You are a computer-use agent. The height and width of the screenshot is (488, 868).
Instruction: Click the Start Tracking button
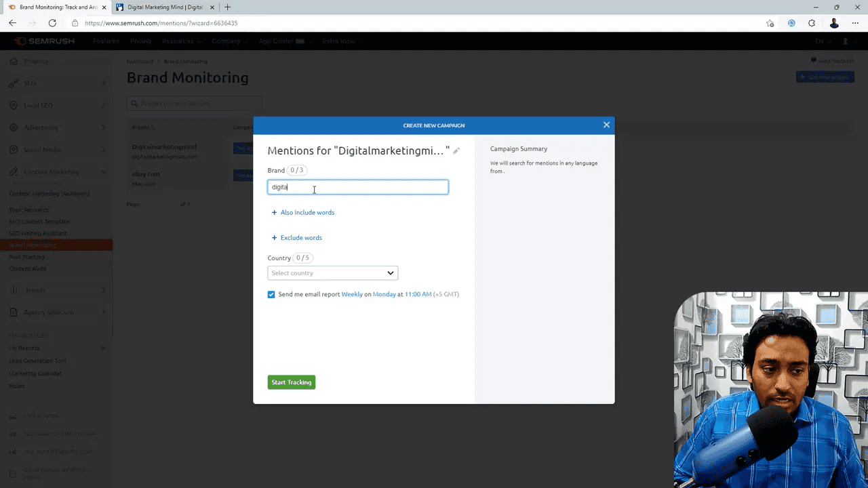click(x=291, y=382)
